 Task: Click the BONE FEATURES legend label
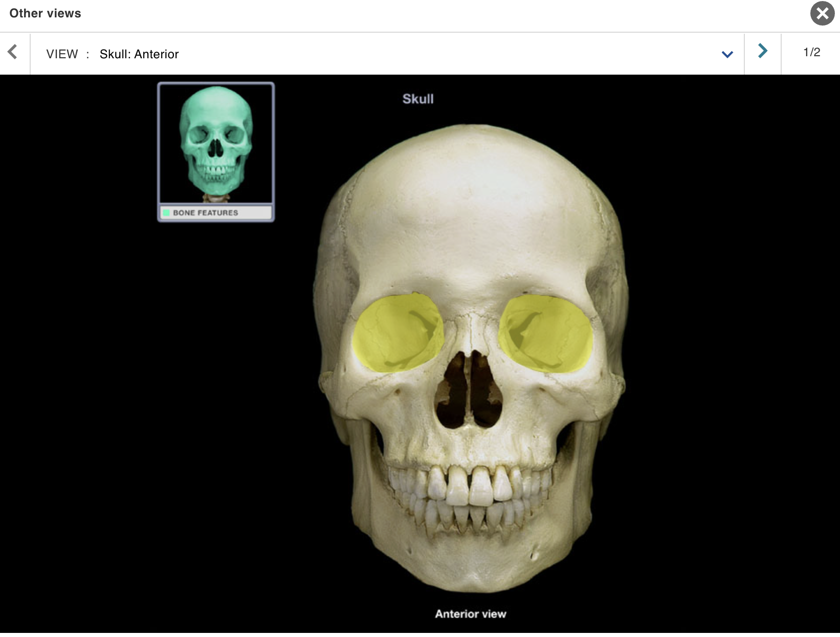pos(205,213)
